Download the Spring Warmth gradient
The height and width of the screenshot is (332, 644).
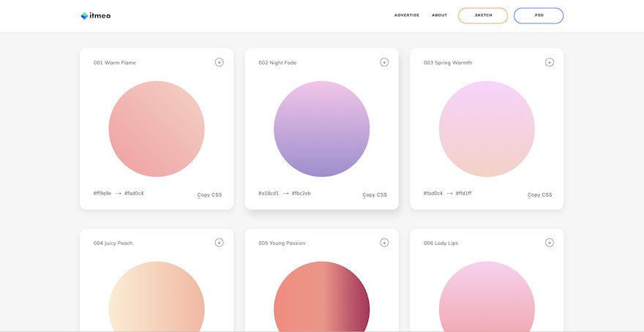click(x=550, y=62)
